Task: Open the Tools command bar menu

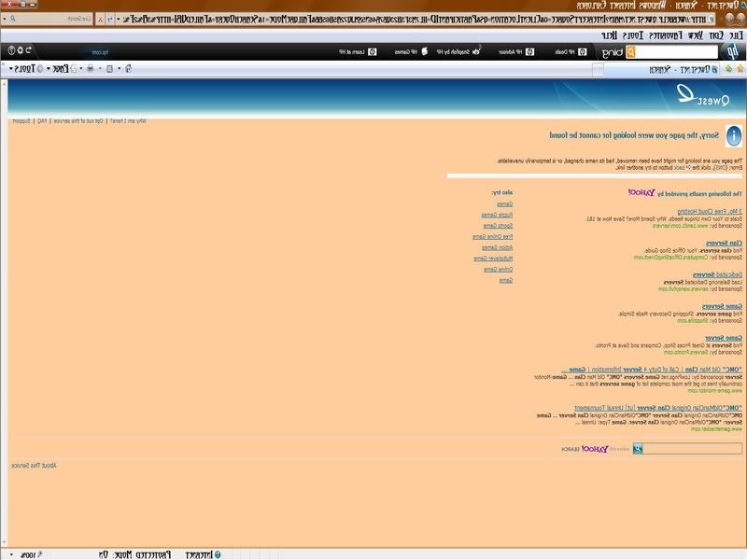Action: tap(26, 68)
